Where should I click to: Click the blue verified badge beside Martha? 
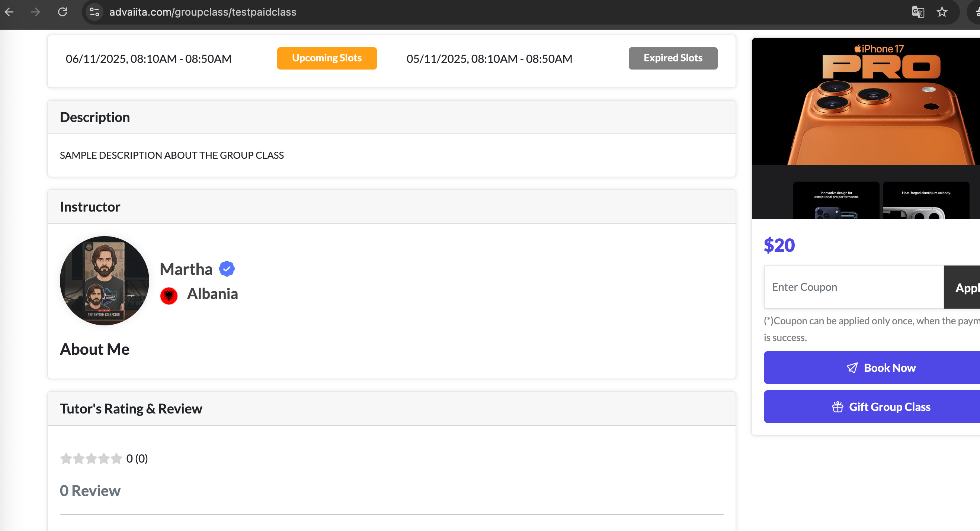click(x=227, y=269)
